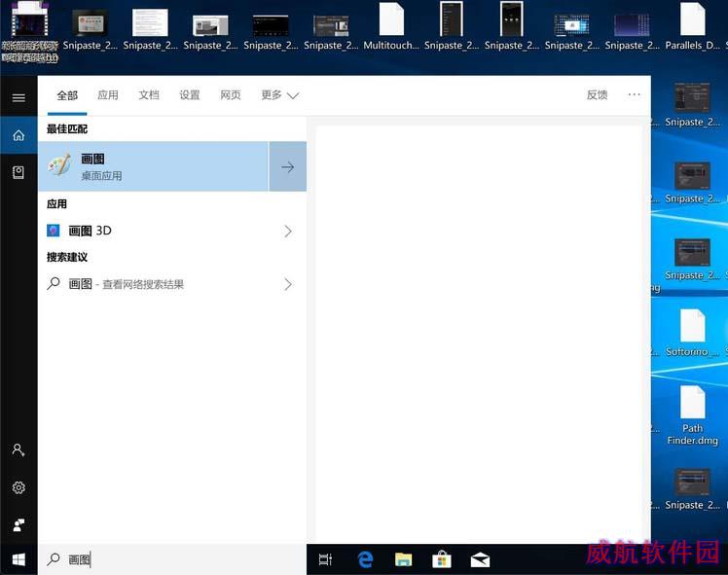728x575 pixels.
Task: Click the Home icon in the sidebar
Action: pos(18,135)
